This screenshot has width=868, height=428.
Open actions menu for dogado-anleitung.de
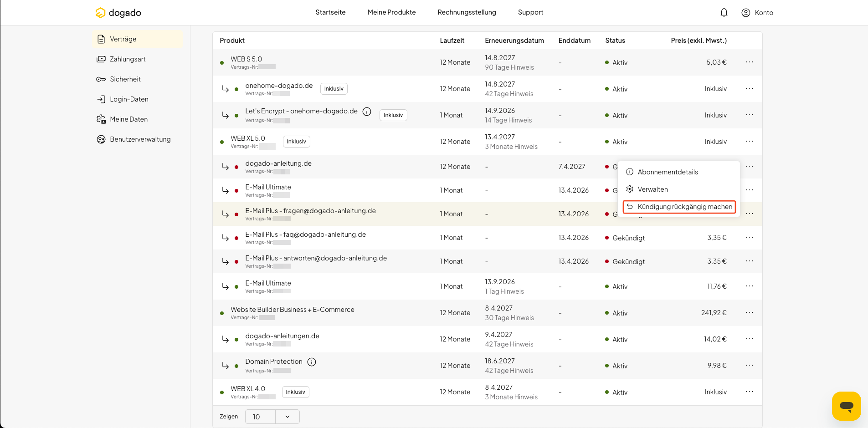click(750, 166)
